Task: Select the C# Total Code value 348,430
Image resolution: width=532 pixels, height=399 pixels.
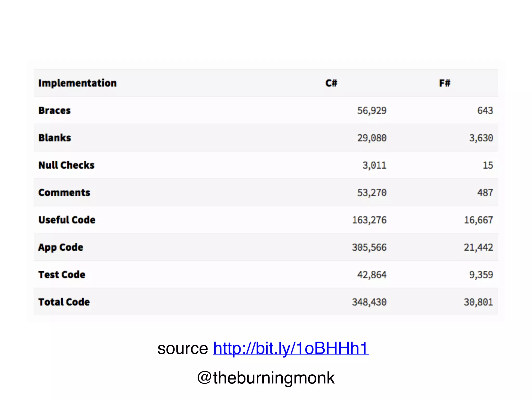Action: 369,302
